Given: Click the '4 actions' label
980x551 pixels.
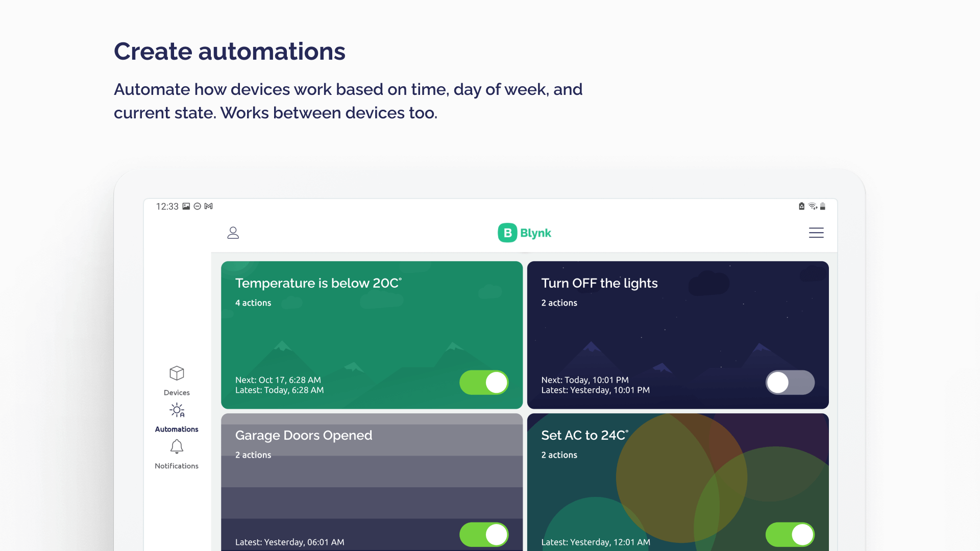Looking at the screenshot, I should click(x=253, y=303).
